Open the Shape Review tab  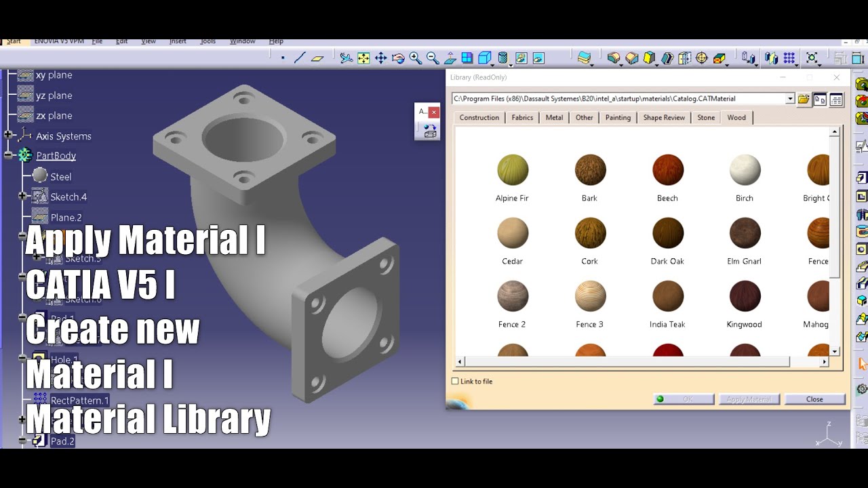click(664, 117)
